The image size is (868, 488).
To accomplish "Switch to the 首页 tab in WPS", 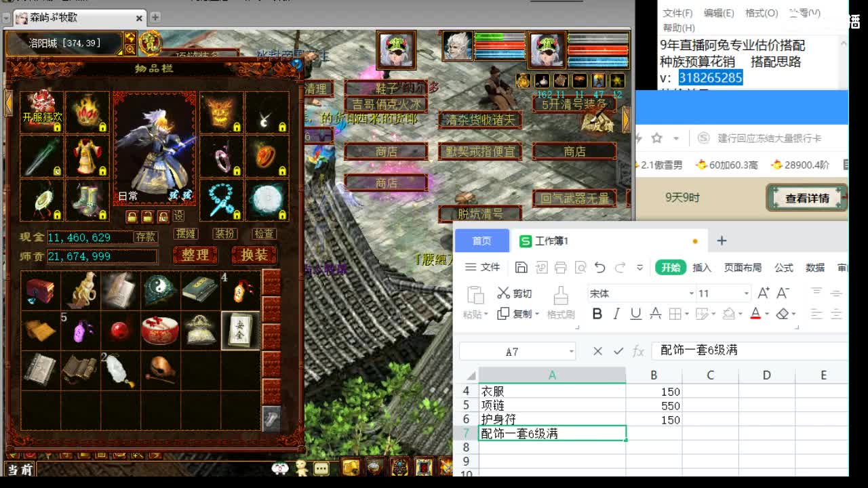I will pos(481,241).
